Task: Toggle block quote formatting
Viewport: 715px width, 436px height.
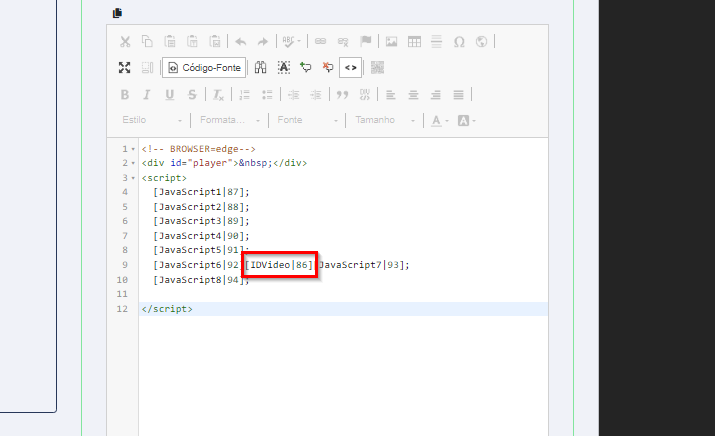Action: 342,94
